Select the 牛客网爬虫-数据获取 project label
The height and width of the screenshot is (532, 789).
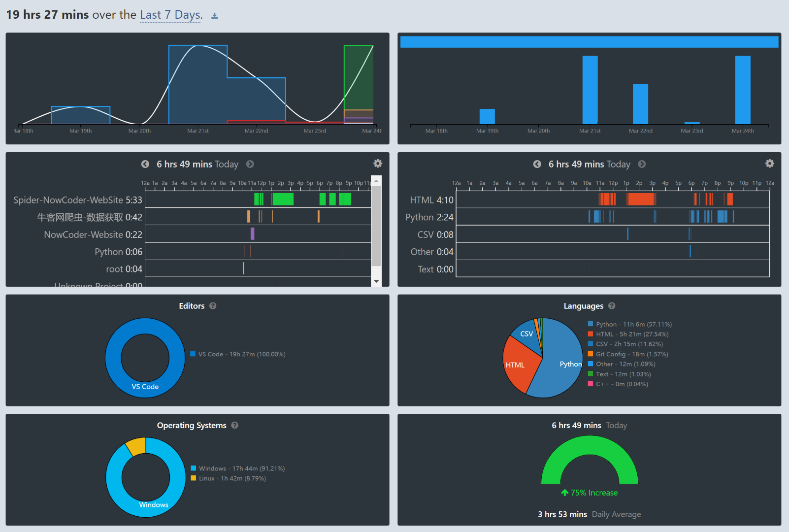click(x=90, y=217)
